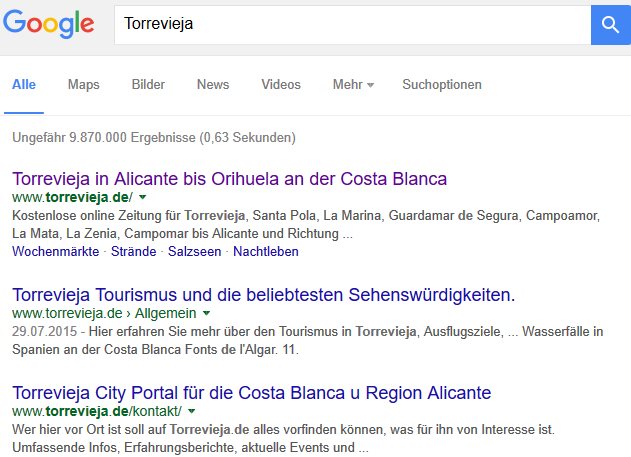Switch to the Videos tab
Viewport: 631px width, 457px height.
coord(281,84)
